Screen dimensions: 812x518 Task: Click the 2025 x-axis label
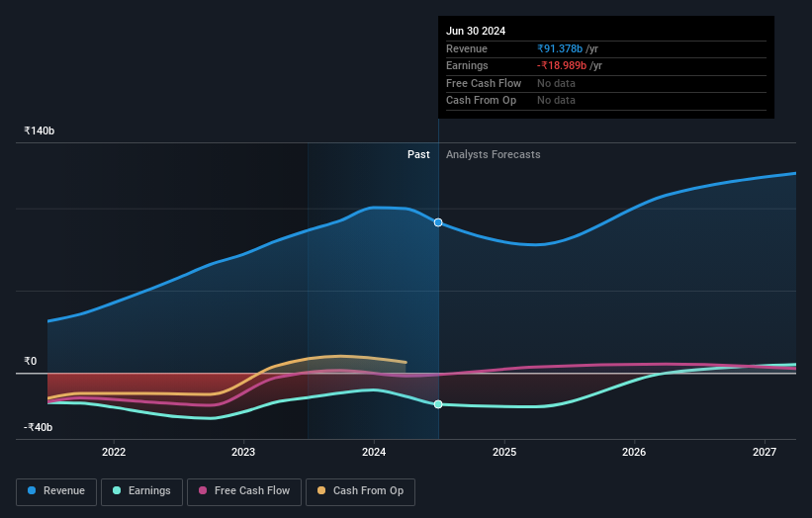504,452
